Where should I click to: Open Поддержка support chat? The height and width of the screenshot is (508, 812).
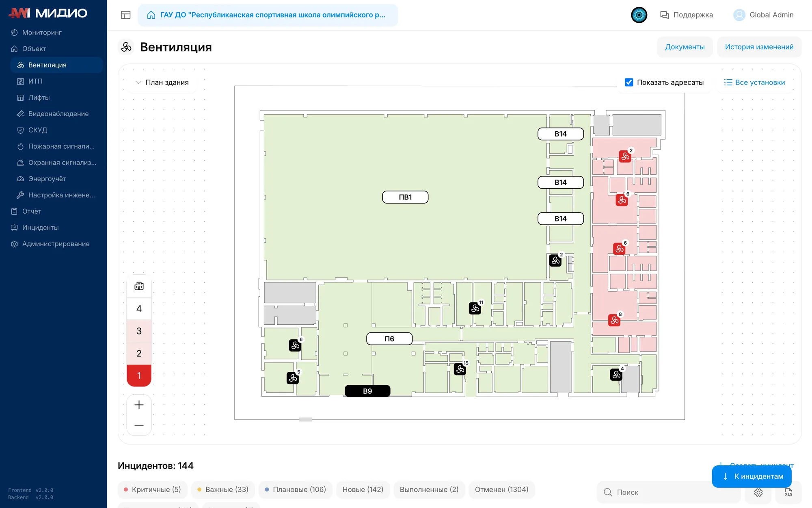[687, 15]
